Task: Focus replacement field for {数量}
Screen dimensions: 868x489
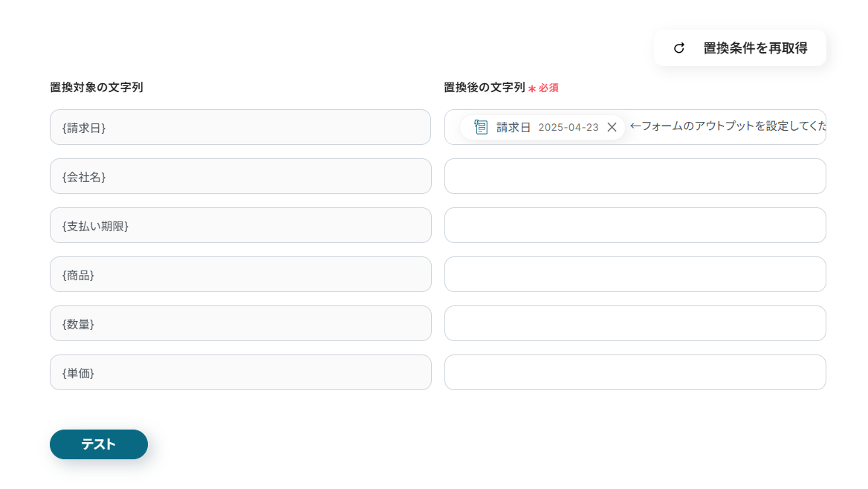Action: 635,323
